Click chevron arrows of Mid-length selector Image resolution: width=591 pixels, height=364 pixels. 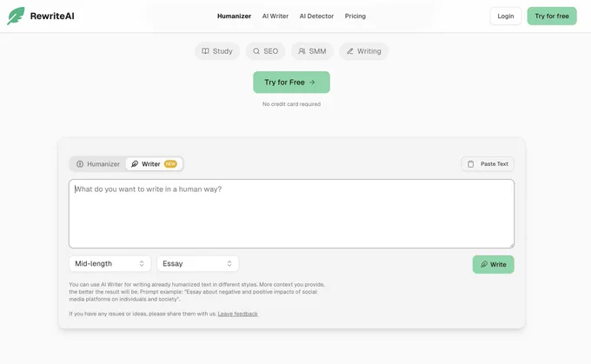point(142,263)
